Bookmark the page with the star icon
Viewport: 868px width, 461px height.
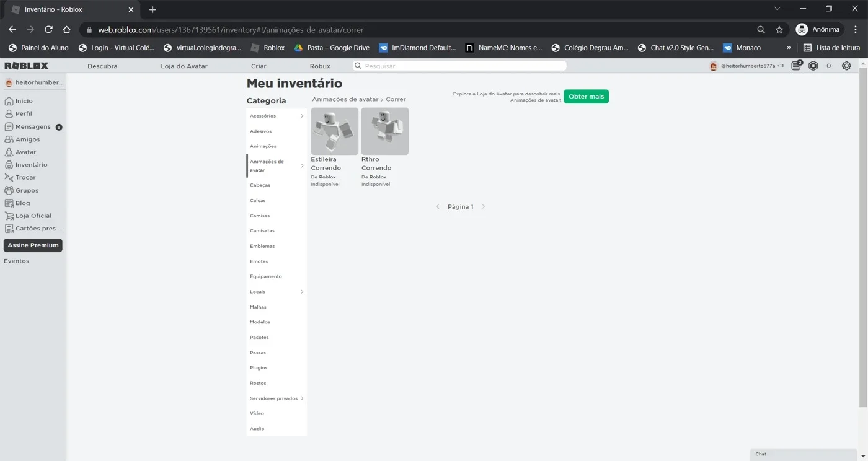pyautogui.click(x=779, y=30)
